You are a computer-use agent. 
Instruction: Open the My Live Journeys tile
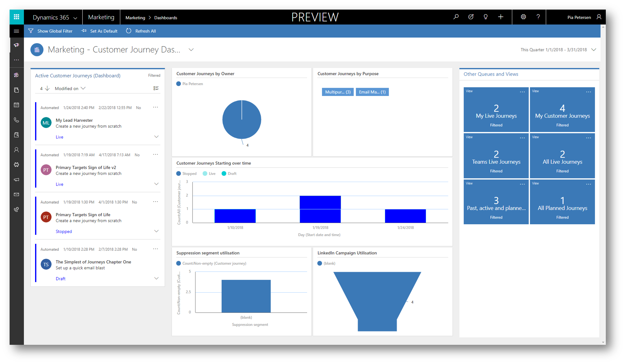coord(496,110)
